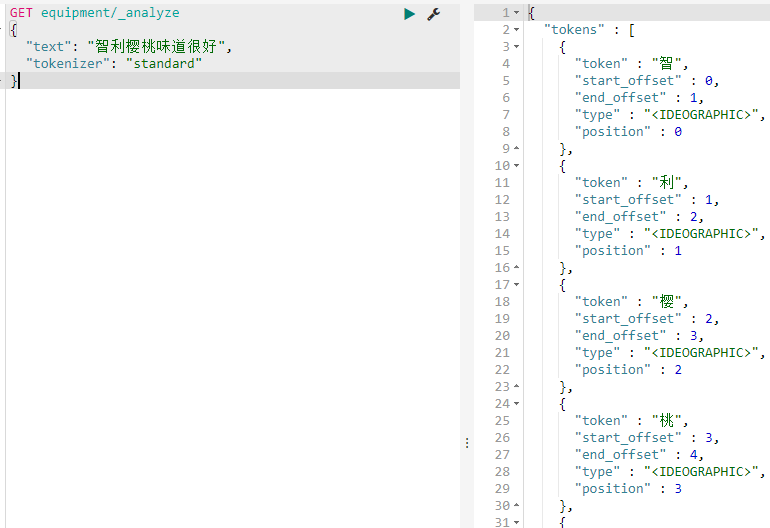Collapse the tokens array at line 2
The width and height of the screenshot is (770, 528).
click(516, 30)
